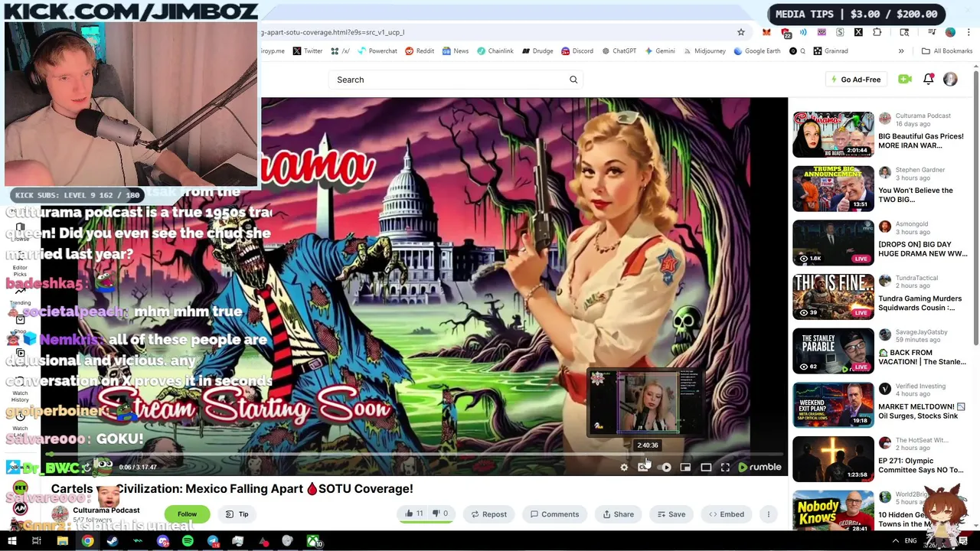The width and height of the screenshot is (980, 551).
Task: Open the News bookmark
Action: (455, 51)
